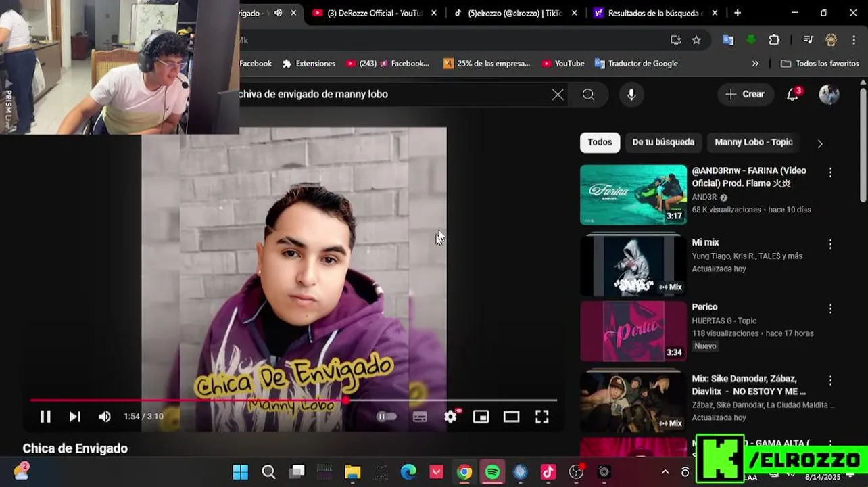Open the AND3R channel link
Image resolution: width=868 pixels, height=487 pixels.
tap(704, 198)
